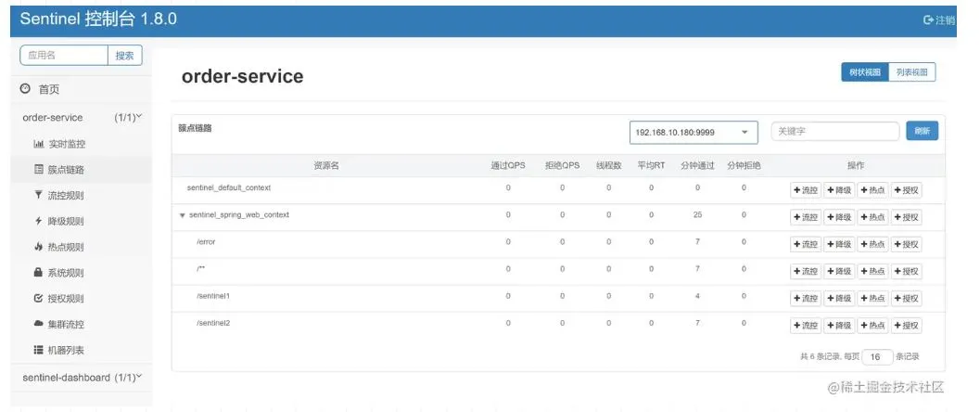Add 降级 rule for /sentinel1
Viewport: 980px width, 412px height.
click(839, 298)
